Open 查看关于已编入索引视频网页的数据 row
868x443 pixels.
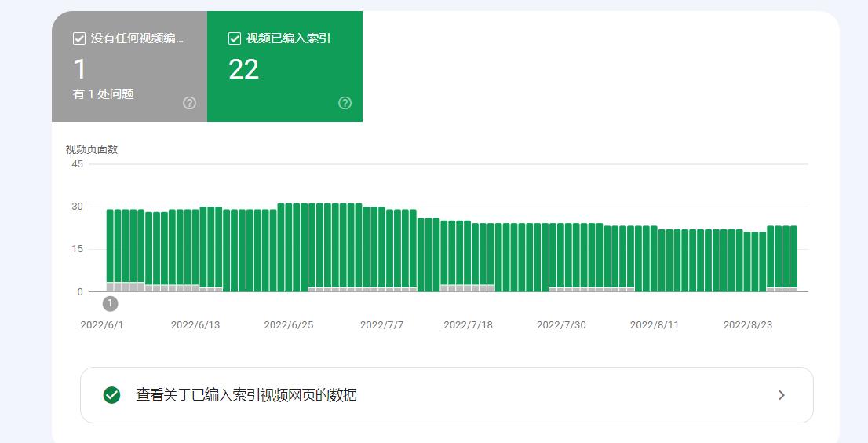click(x=447, y=395)
